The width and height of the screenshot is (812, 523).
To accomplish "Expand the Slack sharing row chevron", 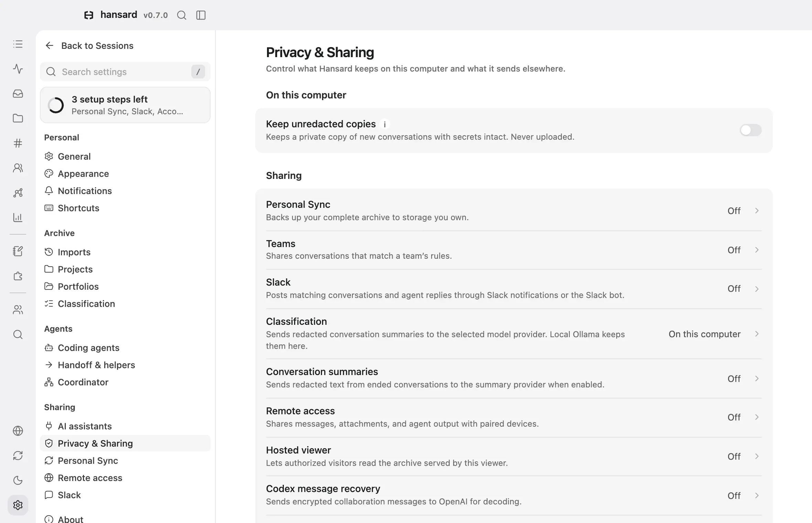I will (x=757, y=289).
